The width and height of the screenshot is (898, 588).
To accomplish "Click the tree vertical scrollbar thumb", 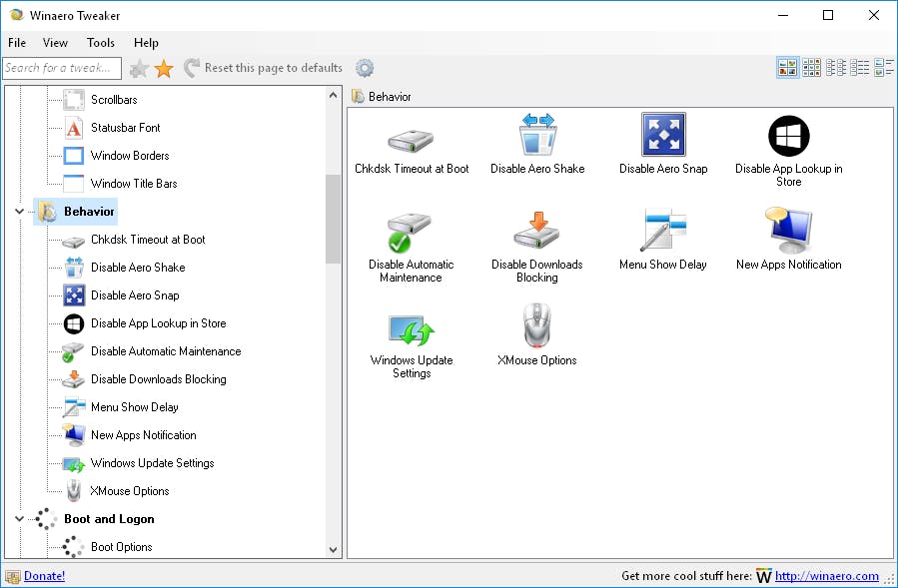I will 334,219.
